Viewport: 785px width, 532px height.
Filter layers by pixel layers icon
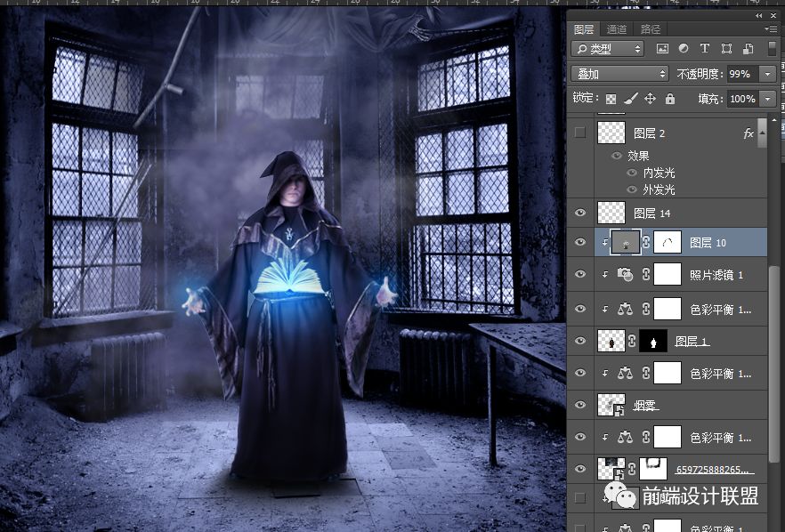[x=662, y=49]
